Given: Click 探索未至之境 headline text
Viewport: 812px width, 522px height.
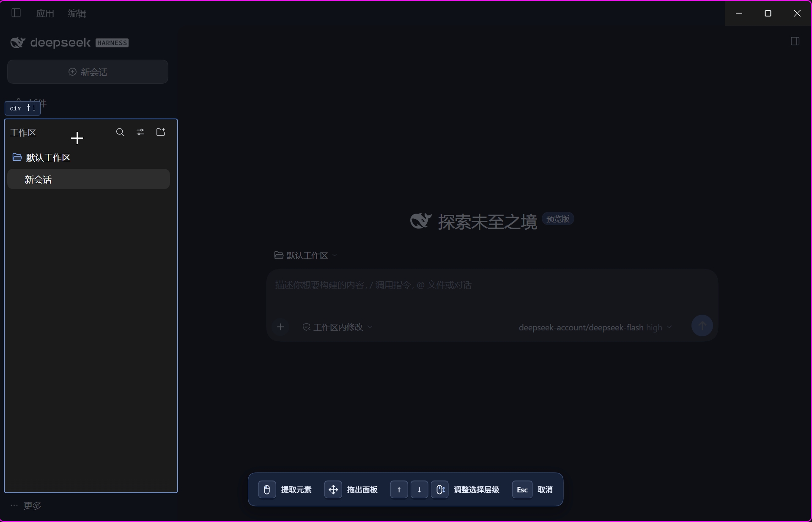Looking at the screenshot, I should click(x=487, y=222).
